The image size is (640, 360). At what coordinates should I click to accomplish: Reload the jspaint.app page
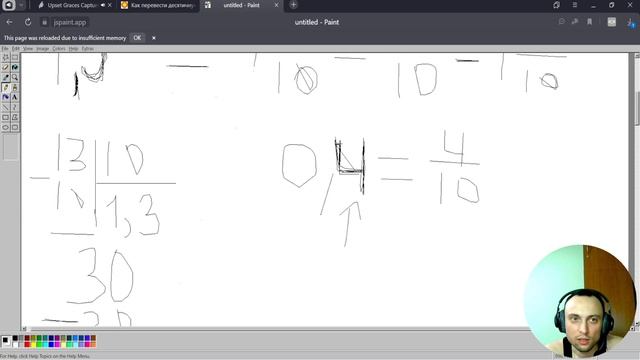(28, 22)
